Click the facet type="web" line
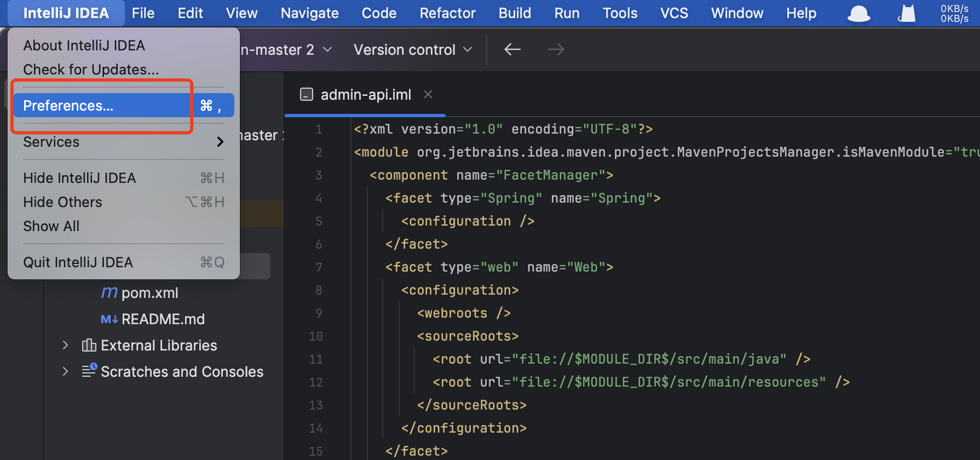Viewport: 980px width, 460px height. point(499,267)
